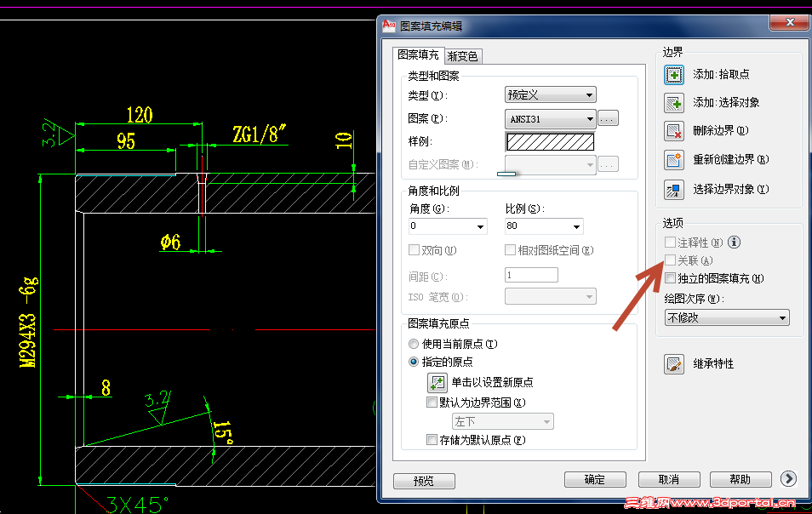This screenshot has height=514, width=812.
Task: Expand the 绘图次序 draw order dropdown
Action: (x=726, y=317)
